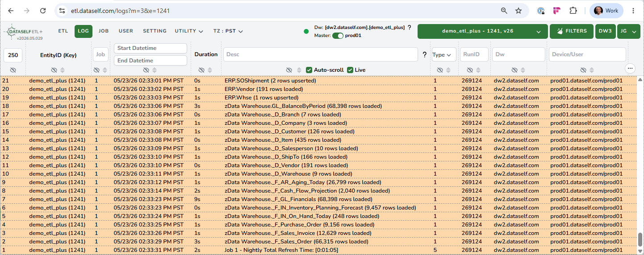Click the End Datetime field
The width and height of the screenshot is (644, 255).
(151, 60)
